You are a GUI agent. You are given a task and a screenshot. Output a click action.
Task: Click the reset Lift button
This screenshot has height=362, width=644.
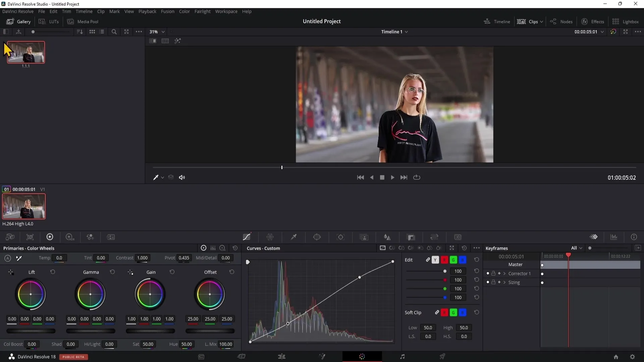point(52,272)
